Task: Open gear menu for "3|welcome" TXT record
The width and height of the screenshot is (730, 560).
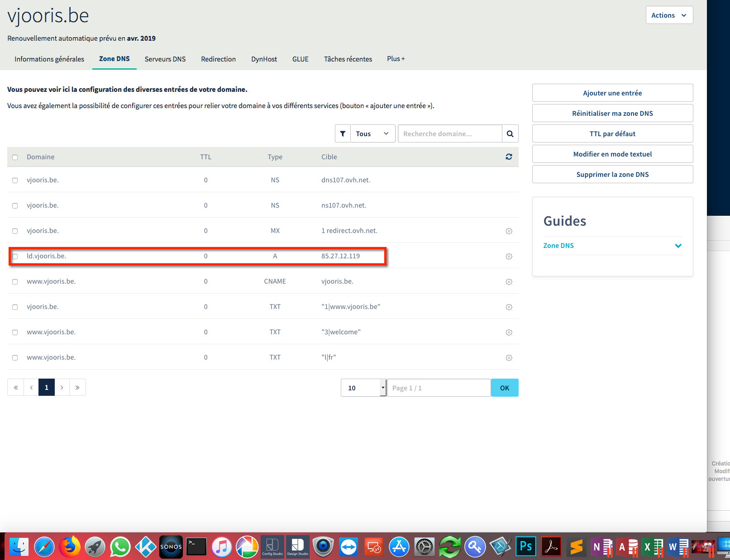Action: coord(509,332)
